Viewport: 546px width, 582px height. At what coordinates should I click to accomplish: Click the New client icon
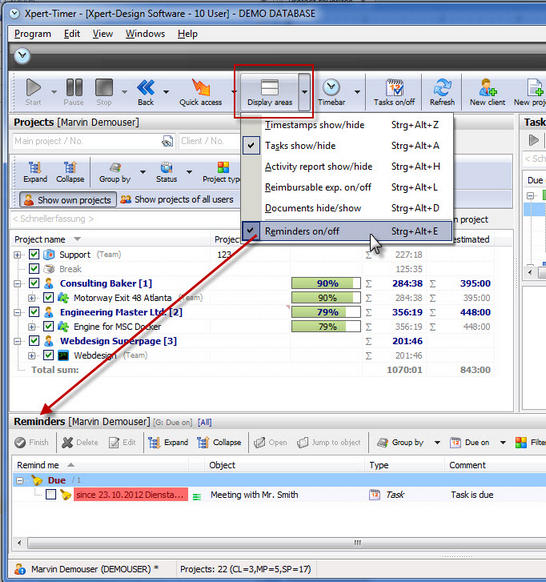point(487,88)
